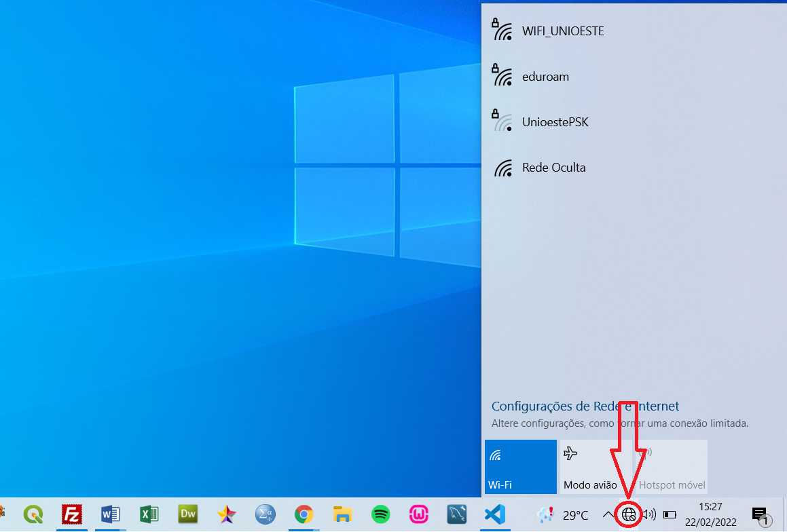Toggle the Wi-Fi quick action tile
Screen dimensions: 787x532
tap(521, 467)
